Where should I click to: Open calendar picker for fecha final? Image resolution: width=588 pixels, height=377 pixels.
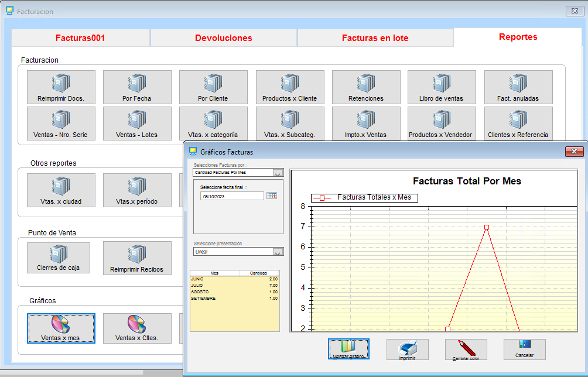pos(272,196)
